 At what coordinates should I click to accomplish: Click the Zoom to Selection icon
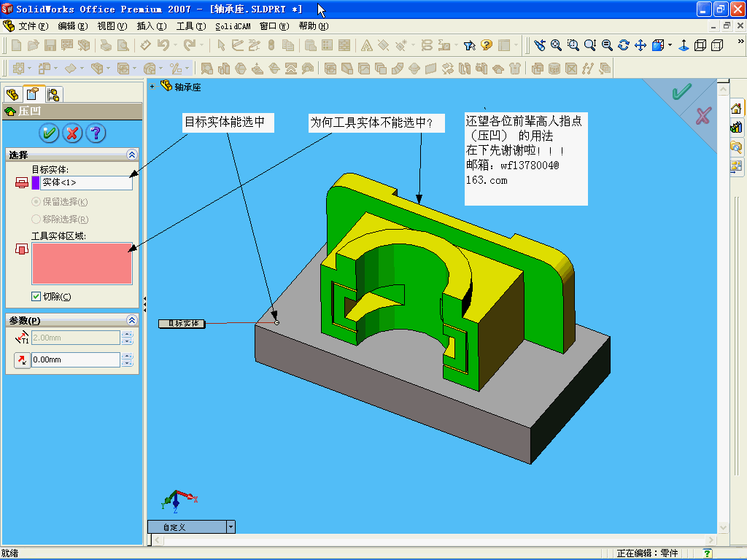607,45
